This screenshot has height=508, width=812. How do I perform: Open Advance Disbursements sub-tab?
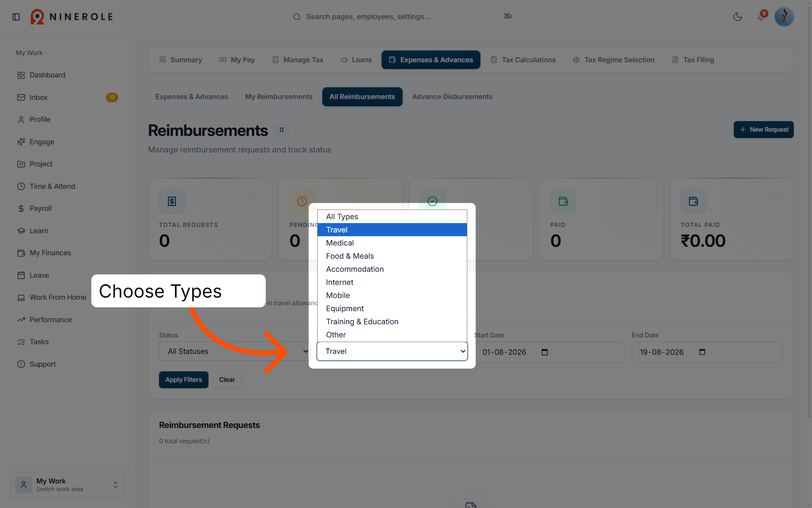pos(452,97)
